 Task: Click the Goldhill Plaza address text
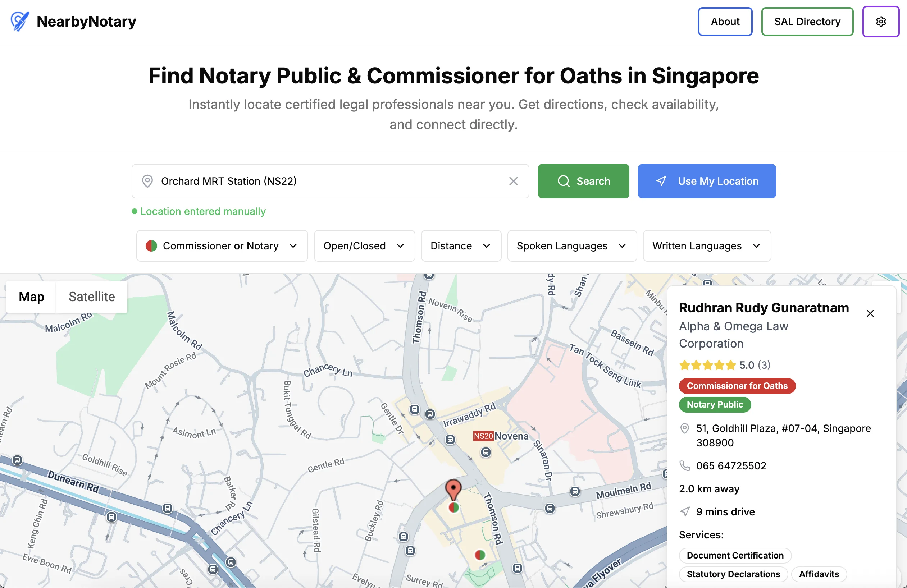(784, 436)
